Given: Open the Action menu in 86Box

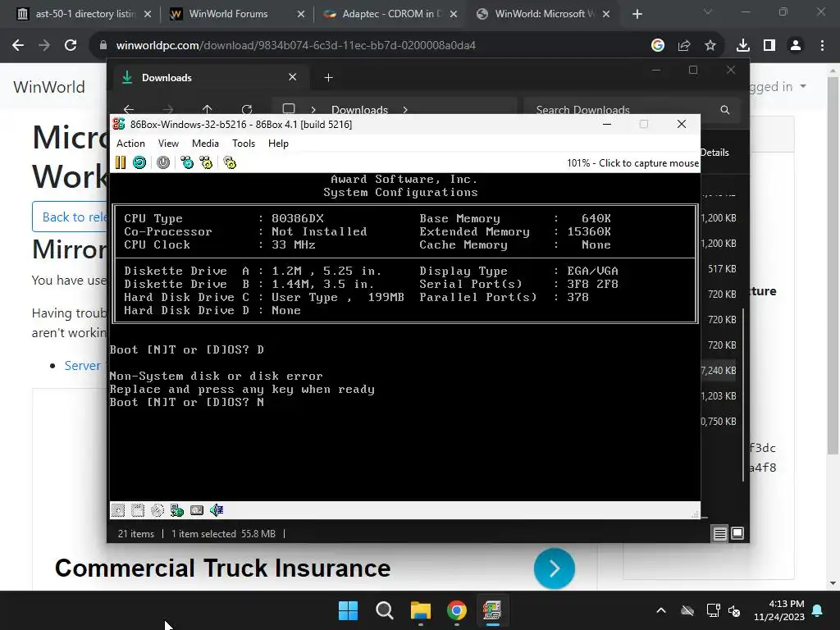Looking at the screenshot, I should click(x=130, y=144).
